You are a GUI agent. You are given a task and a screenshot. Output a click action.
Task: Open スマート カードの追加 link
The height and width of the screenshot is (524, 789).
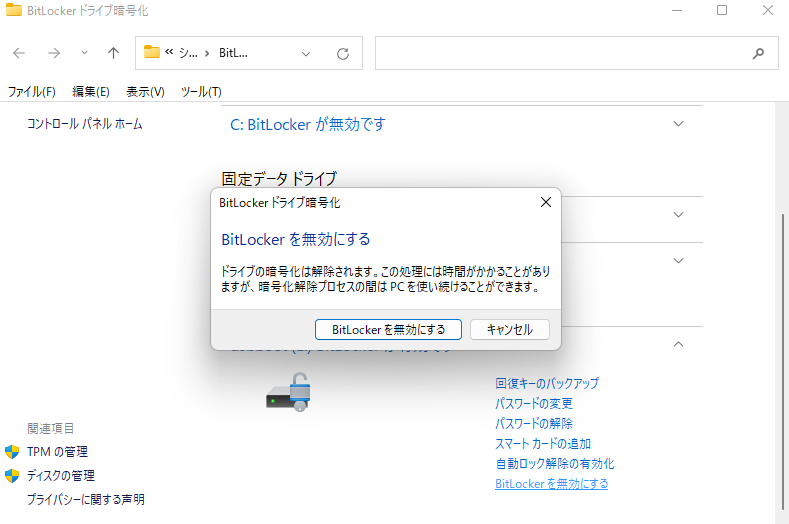pyautogui.click(x=543, y=444)
